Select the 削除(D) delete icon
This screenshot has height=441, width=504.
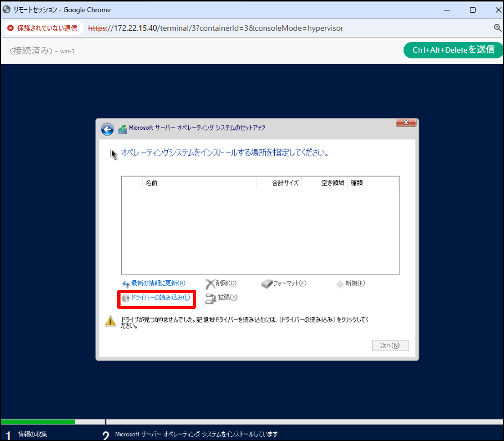click(x=210, y=283)
